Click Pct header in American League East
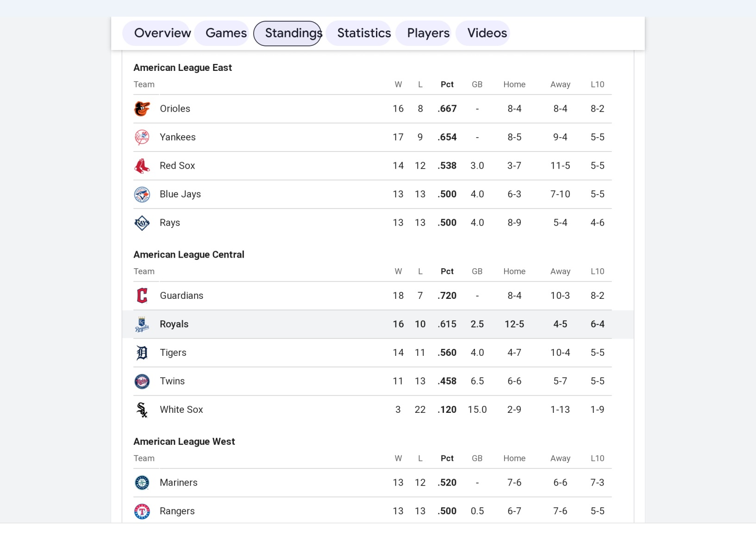Viewport: 756px width, 556px height. [x=447, y=84]
